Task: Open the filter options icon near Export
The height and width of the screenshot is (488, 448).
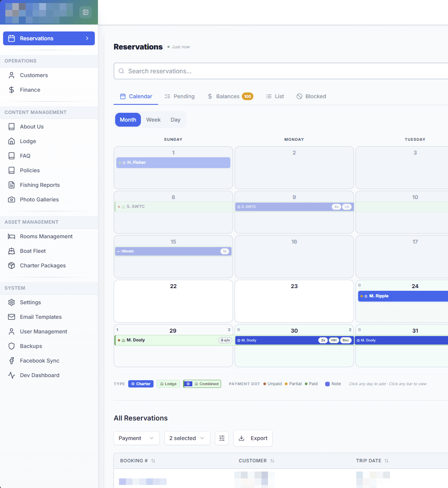Action: click(x=222, y=438)
